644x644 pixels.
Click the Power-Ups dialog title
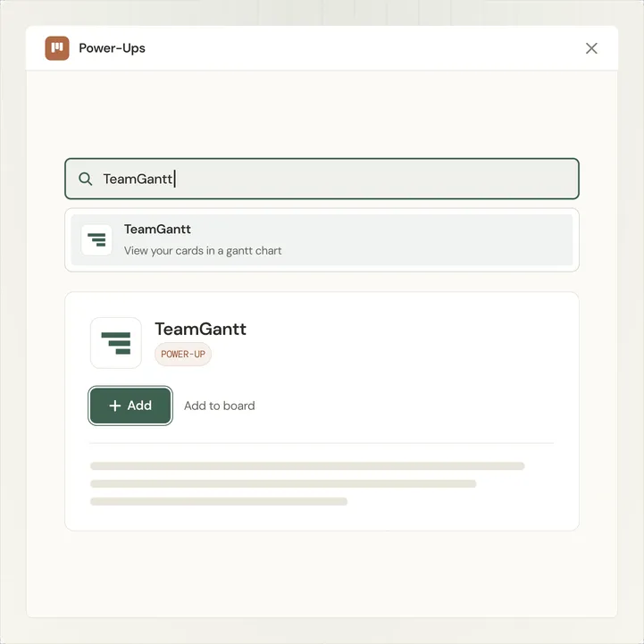[x=113, y=48]
